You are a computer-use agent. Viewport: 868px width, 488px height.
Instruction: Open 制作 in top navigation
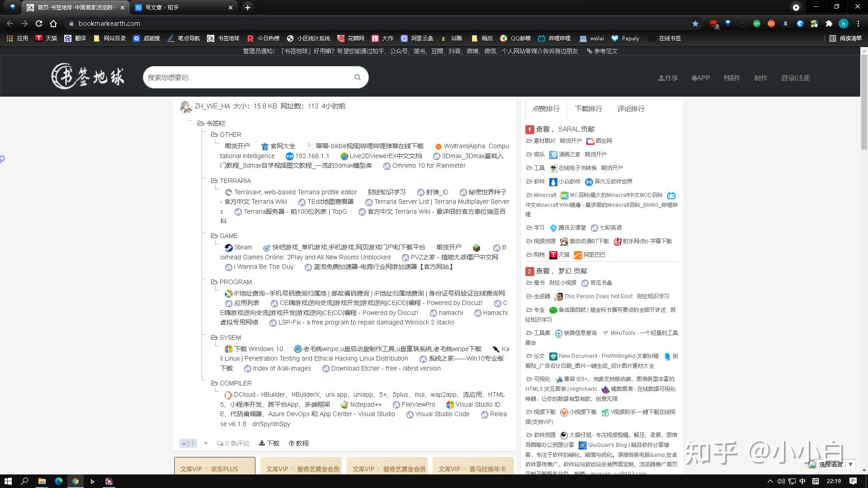tap(760, 78)
